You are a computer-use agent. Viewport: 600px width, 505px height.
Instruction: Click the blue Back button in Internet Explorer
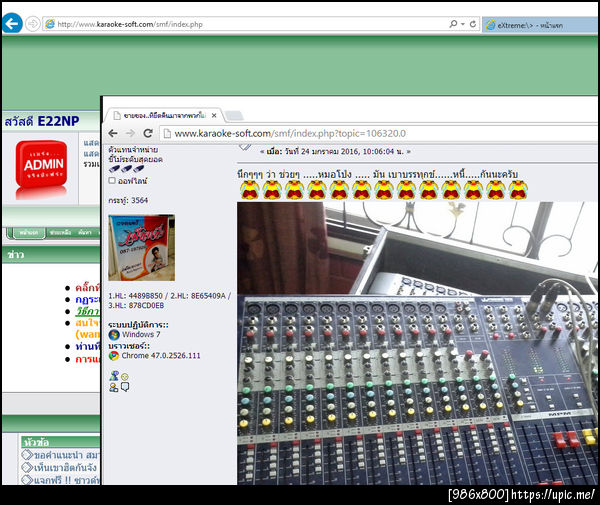click(x=12, y=24)
